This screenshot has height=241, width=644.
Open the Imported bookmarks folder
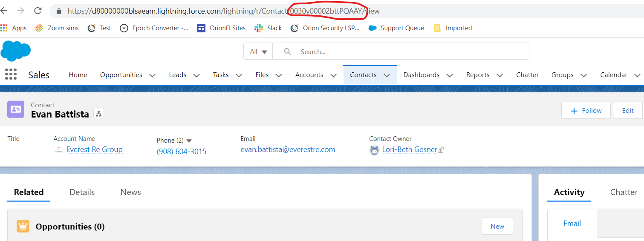click(x=453, y=28)
